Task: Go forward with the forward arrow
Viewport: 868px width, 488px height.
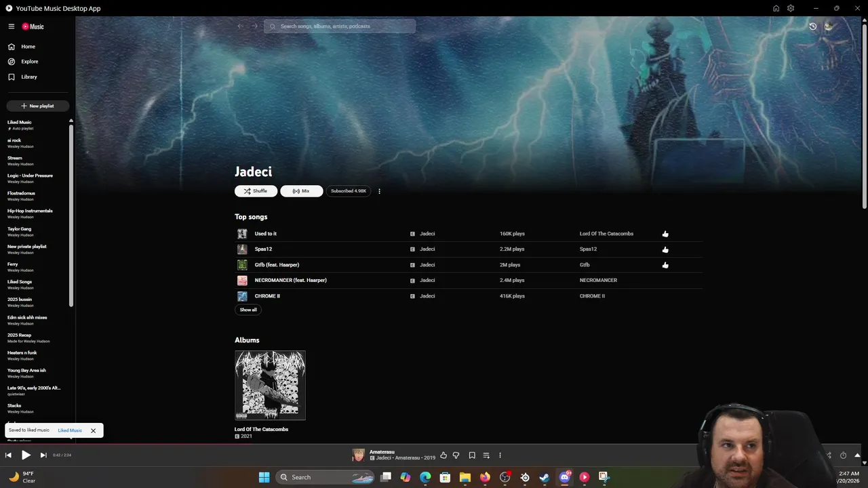Action: coord(254,26)
